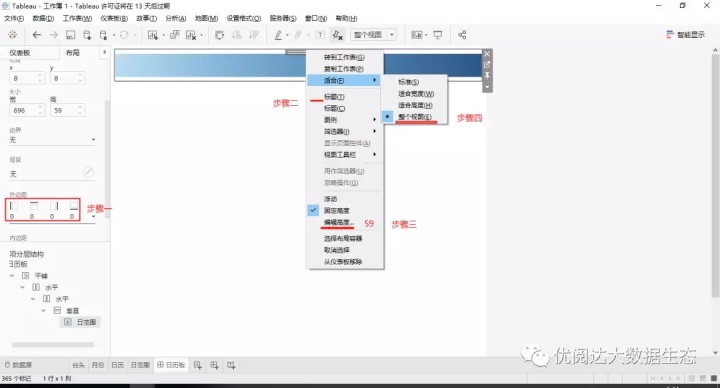This screenshot has width=720, height=388.
Task: Choose 适合高度(H) in the fit submenu
Action: tap(415, 105)
